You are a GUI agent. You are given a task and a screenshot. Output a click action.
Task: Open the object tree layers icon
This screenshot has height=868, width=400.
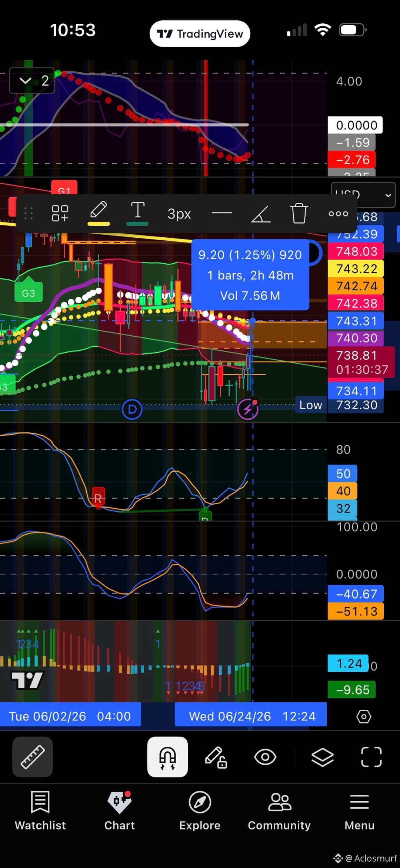pos(323,757)
